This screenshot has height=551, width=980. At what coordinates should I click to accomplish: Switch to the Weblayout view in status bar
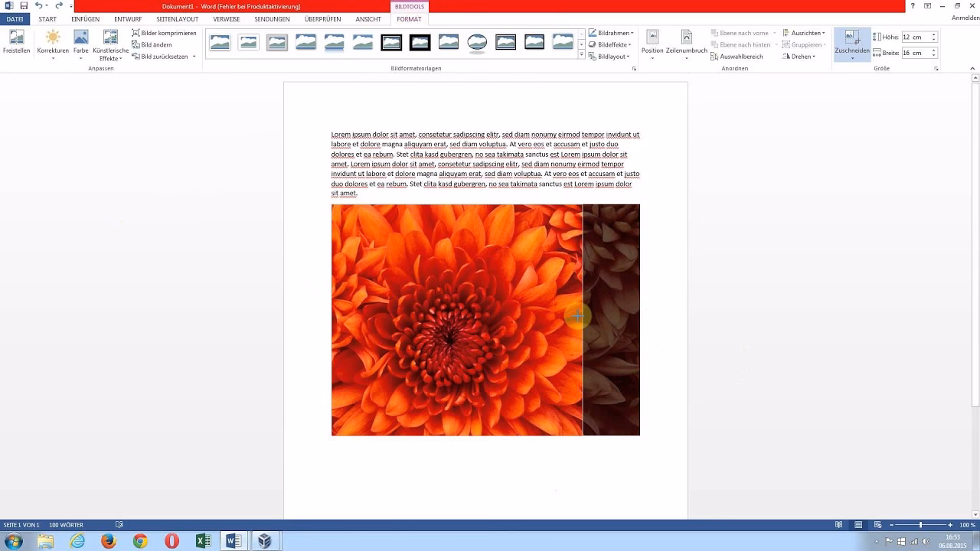pos(877,525)
